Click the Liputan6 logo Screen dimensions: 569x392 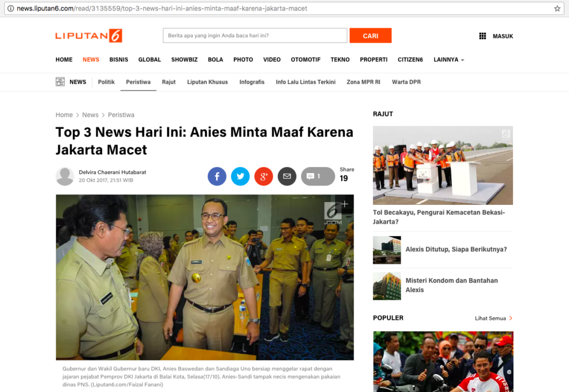point(88,36)
